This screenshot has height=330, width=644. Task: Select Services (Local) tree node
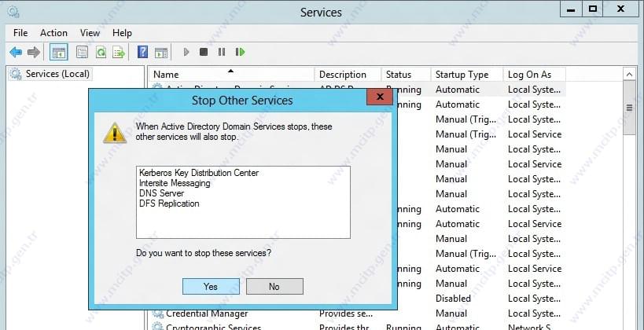pyautogui.click(x=50, y=74)
